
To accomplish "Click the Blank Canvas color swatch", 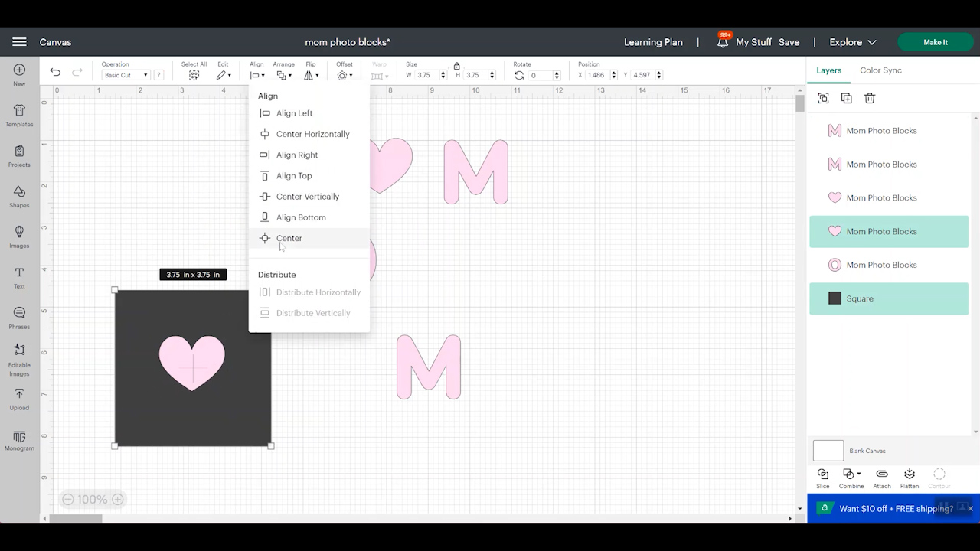I will pos(828,451).
